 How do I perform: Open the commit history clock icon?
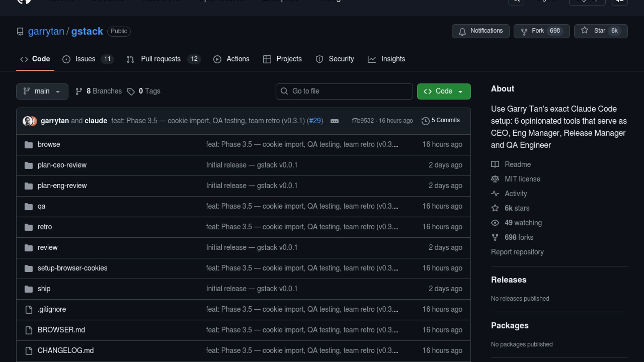pos(425,121)
